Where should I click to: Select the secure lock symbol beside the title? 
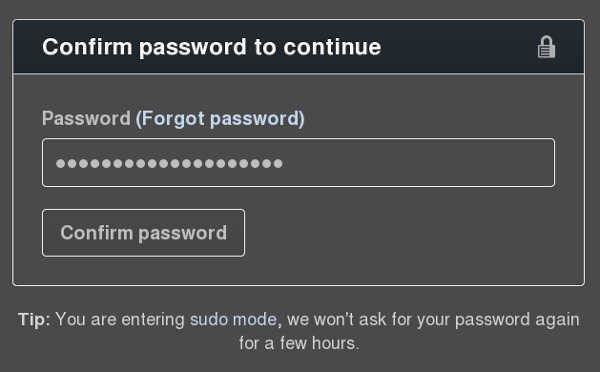coord(546,47)
